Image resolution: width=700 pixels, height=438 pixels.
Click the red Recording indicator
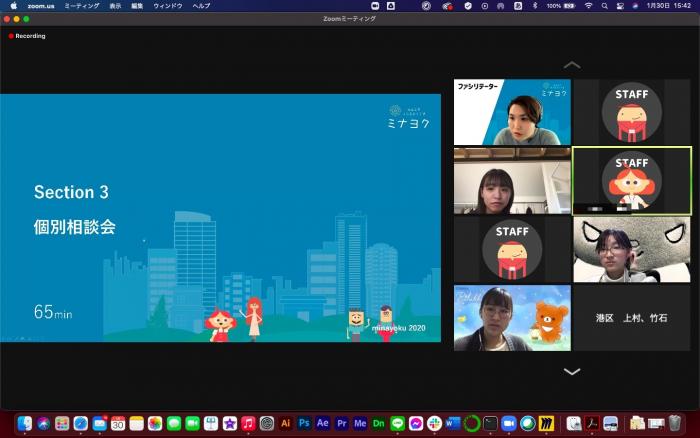pos(27,36)
